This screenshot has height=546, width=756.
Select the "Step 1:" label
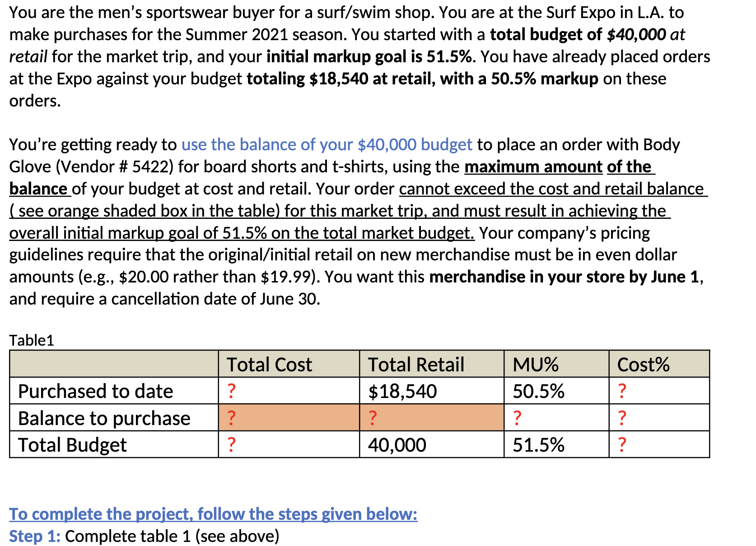tap(35, 536)
